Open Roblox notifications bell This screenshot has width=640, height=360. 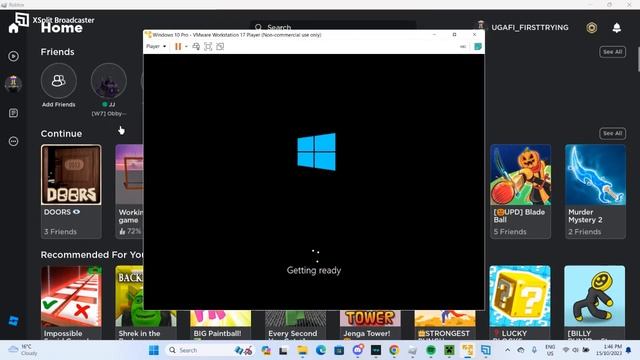point(616,28)
